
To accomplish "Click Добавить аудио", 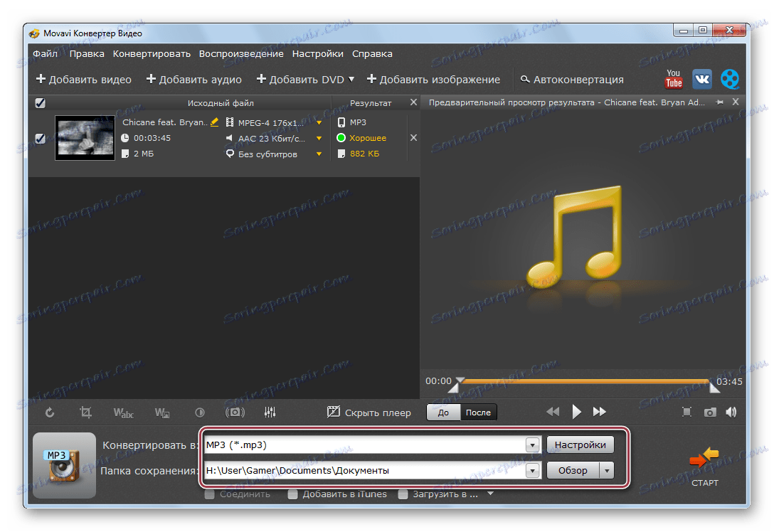I will coord(193,80).
